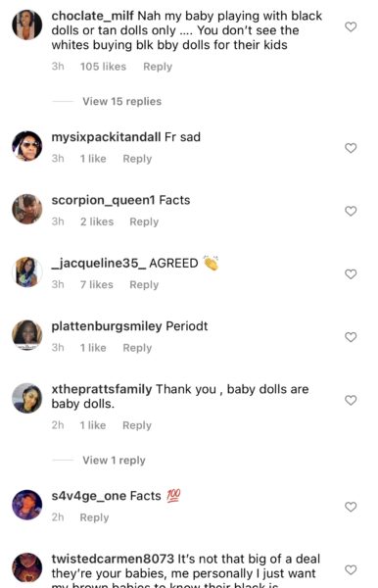Open plattenburgsmiley avatar
Image resolution: width=378 pixels, height=588 pixels.
coord(27,335)
